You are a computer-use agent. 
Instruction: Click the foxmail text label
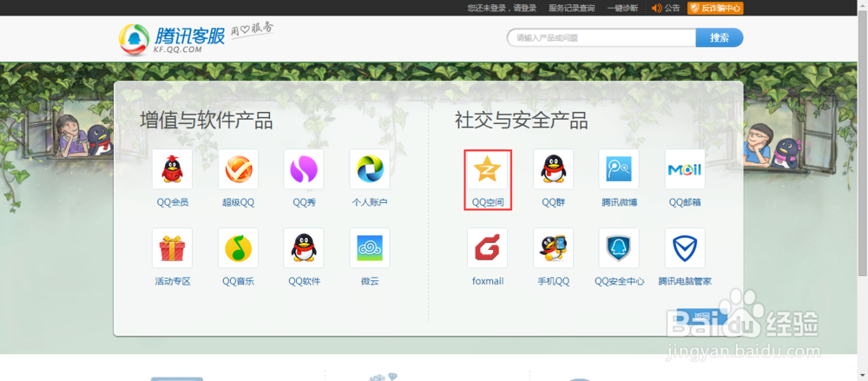pos(488,281)
